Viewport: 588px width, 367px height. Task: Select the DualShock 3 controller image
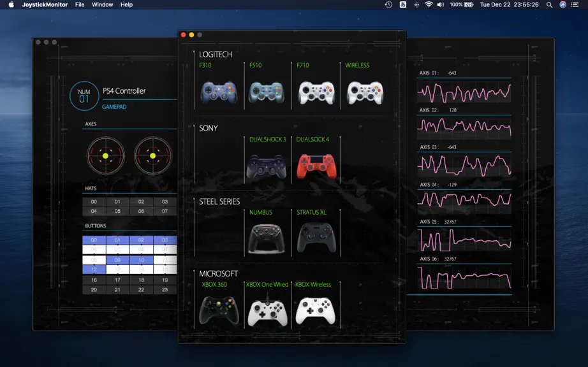pos(266,166)
